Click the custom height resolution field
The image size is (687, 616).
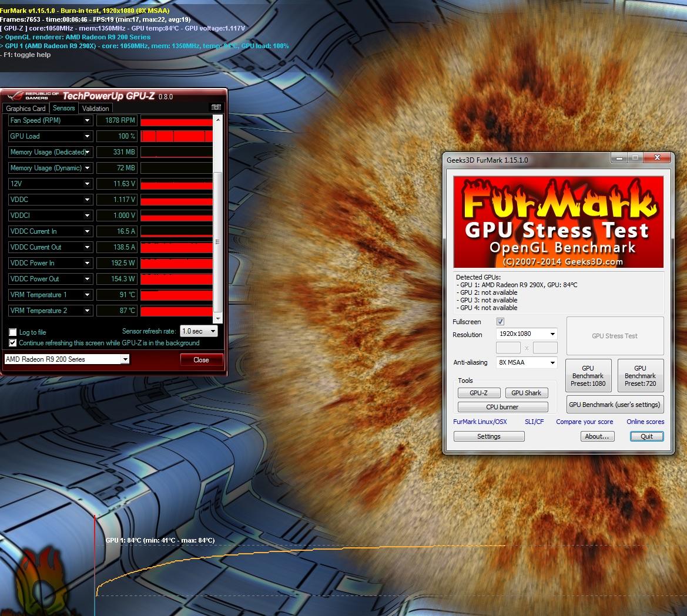[545, 348]
